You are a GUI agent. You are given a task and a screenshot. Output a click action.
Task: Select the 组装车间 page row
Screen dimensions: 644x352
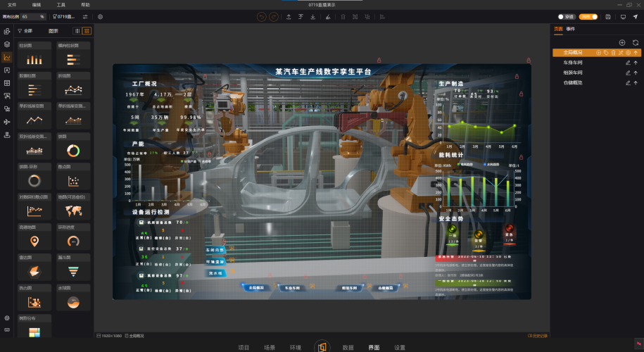click(596, 73)
